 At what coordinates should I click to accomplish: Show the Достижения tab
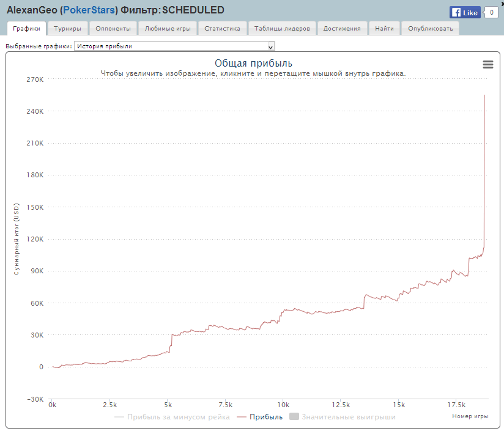[x=343, y=29]
